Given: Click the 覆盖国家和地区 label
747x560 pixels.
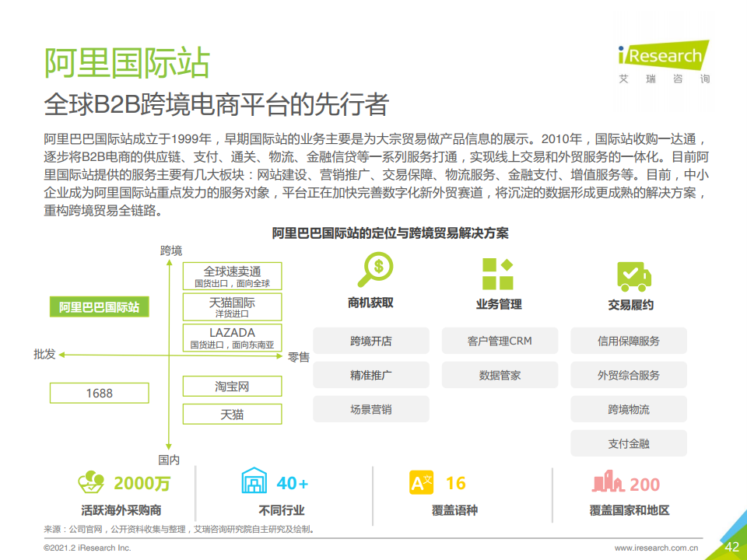Looking at the screenshot, I should click(x=630, y=510).
